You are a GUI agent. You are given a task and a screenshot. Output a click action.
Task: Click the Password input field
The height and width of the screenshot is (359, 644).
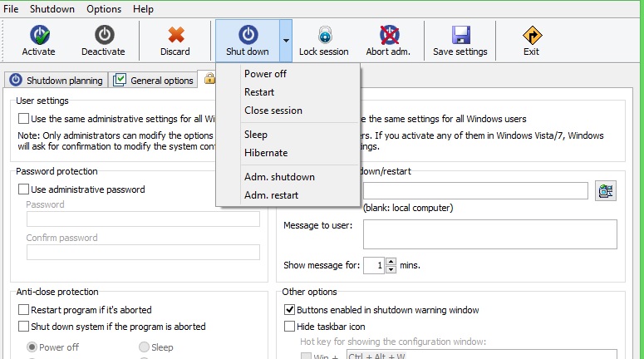tap(143, 219)
